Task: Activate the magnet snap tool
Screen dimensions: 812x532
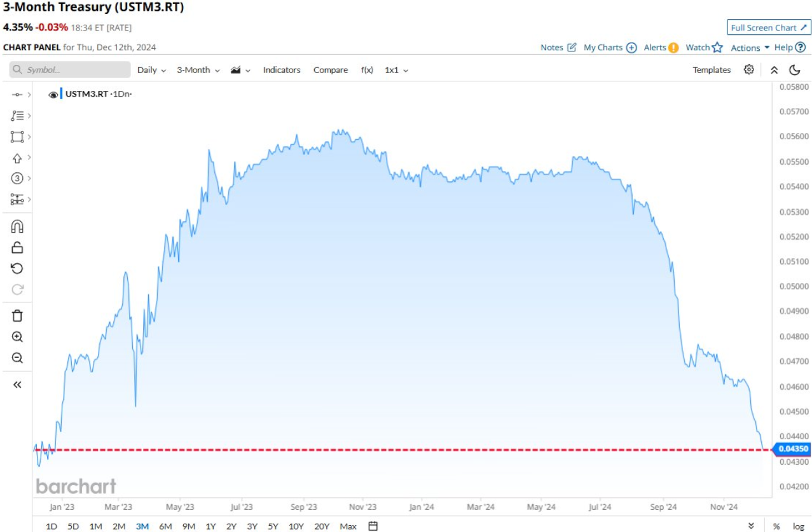Action: pyautogui.click(x=17, y=227)
